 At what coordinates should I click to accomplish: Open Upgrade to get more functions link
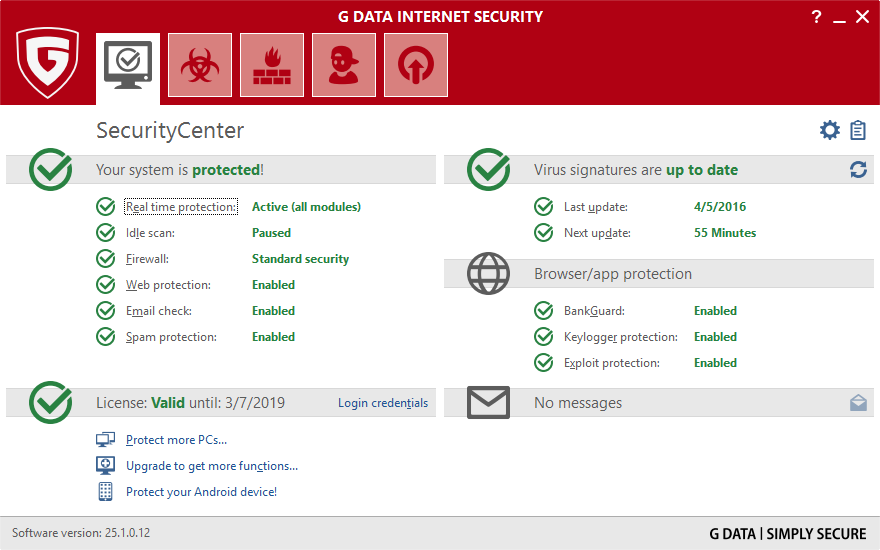pyautogui.click(x=211, y=466)
